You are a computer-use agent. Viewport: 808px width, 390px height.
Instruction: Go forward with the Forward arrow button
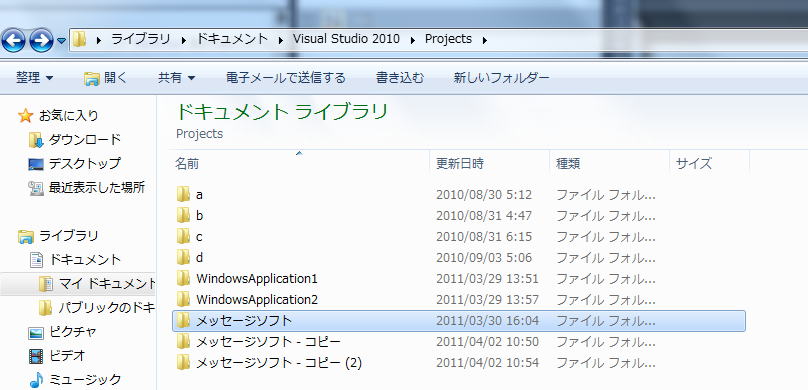coord(41,41)
